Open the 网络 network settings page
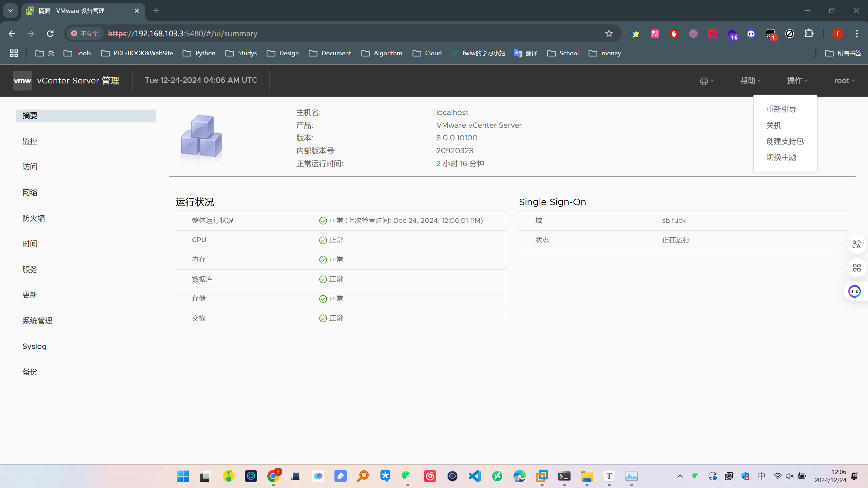The height and width of the screenshot is (488, 868). (x=30, y=193)
